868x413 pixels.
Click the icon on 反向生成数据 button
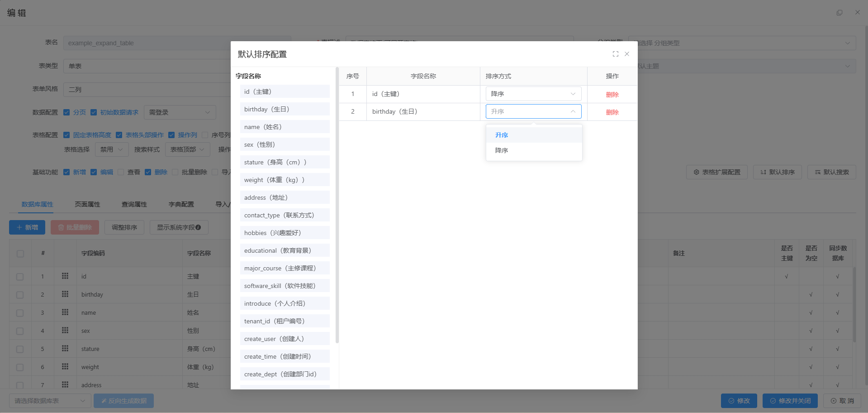click(x=103, y=401)
